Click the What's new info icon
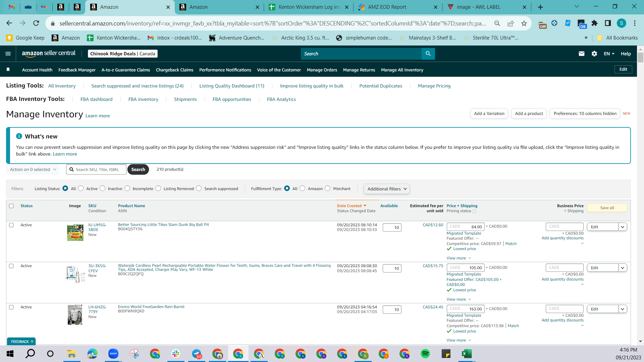Image resolution: width=644 pixels, height=362 pixels. pyautogui.click(x=19, y=136)
